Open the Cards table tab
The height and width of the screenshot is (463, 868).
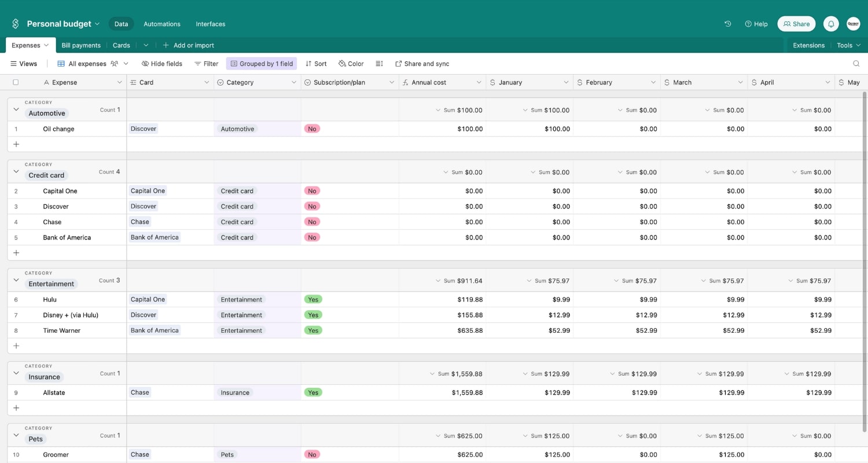(122, 45)
